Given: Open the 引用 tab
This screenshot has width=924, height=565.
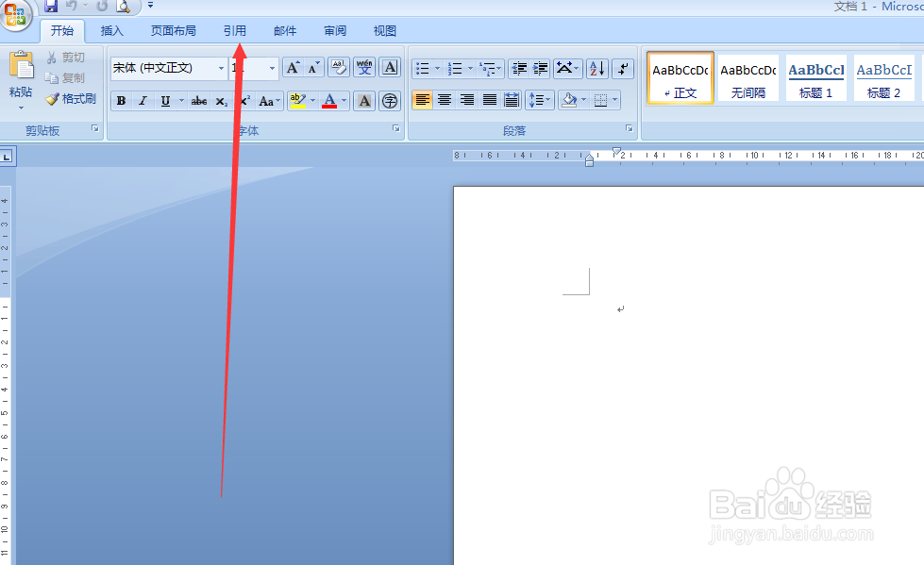Looking at the screenshot, I should tap(234, 30).
